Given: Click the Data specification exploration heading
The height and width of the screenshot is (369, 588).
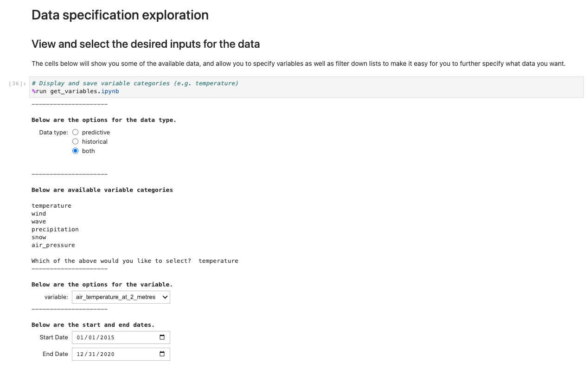Looking at the screenshot, I should point(120,15).
